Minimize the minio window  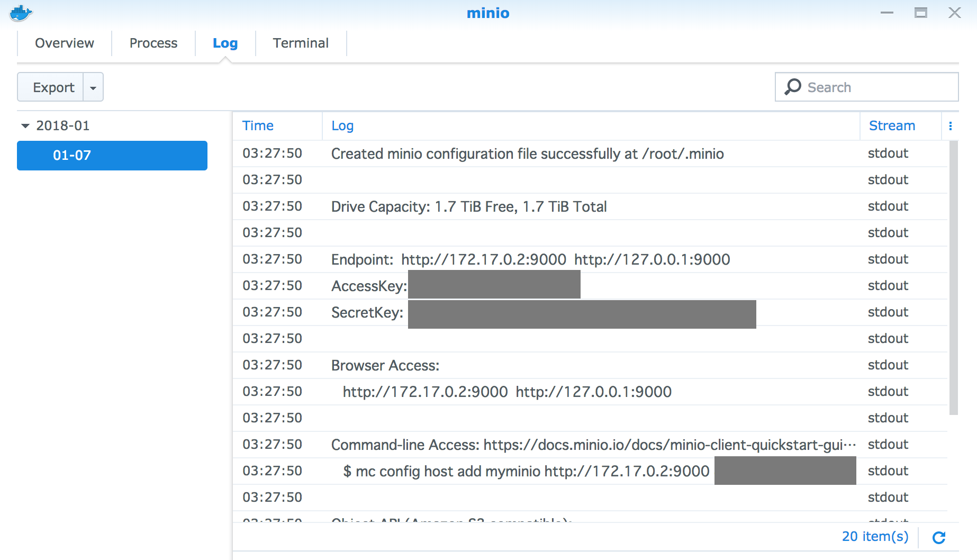click(x=887, y=13)
